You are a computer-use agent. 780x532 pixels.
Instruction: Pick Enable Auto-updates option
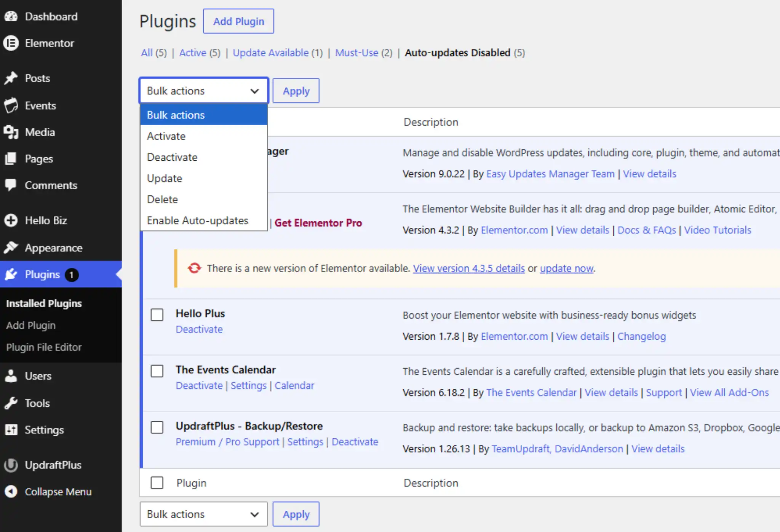204,220
